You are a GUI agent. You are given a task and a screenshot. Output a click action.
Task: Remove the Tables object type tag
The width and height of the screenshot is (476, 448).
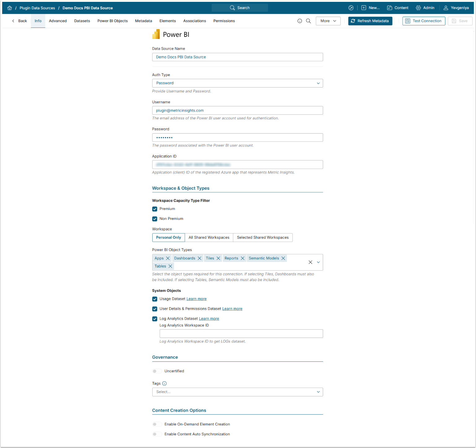pos(170,266)
